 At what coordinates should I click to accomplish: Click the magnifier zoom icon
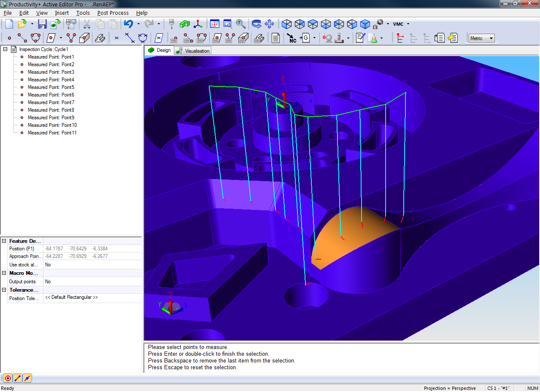(241, 24)
